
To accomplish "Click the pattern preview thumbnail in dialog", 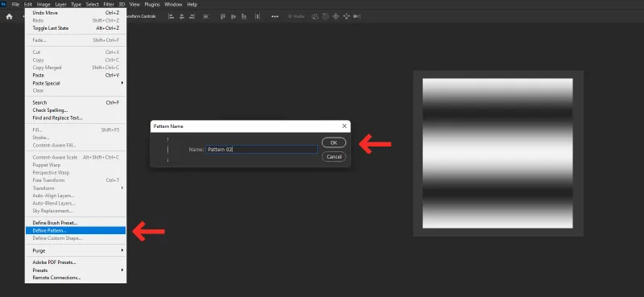I will [168, 150].
